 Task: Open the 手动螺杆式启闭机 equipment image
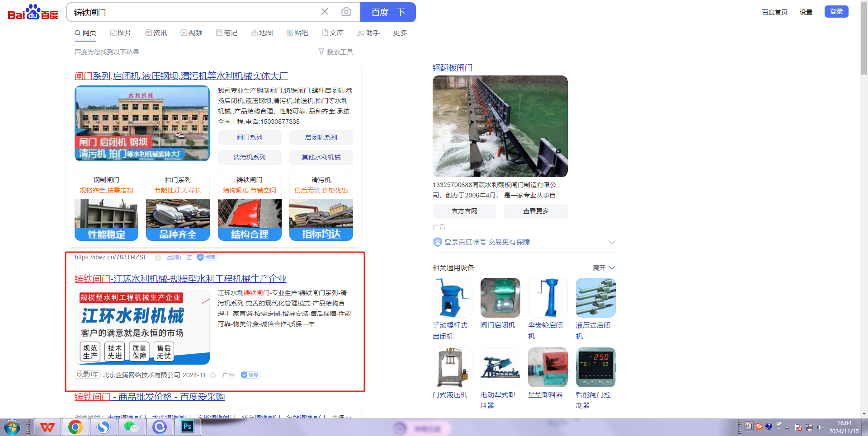(x=453, y=298)
